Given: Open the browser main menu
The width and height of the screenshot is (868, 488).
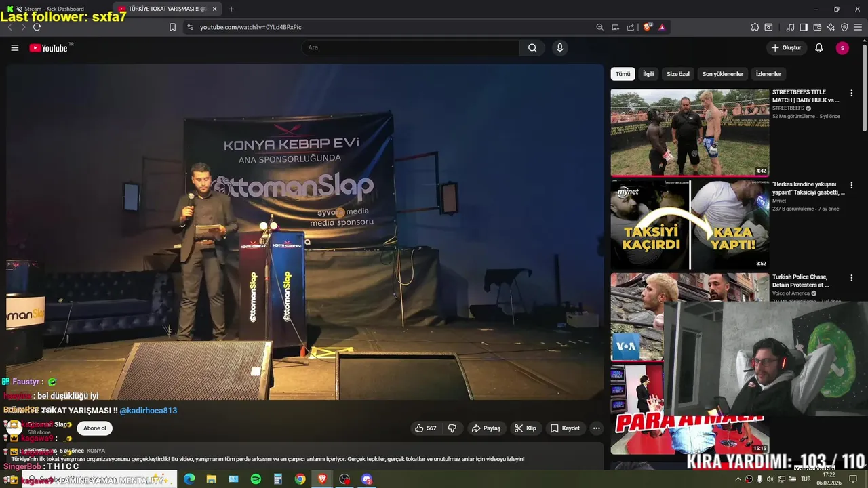Looking at the screenshot, I should (859, 27).
